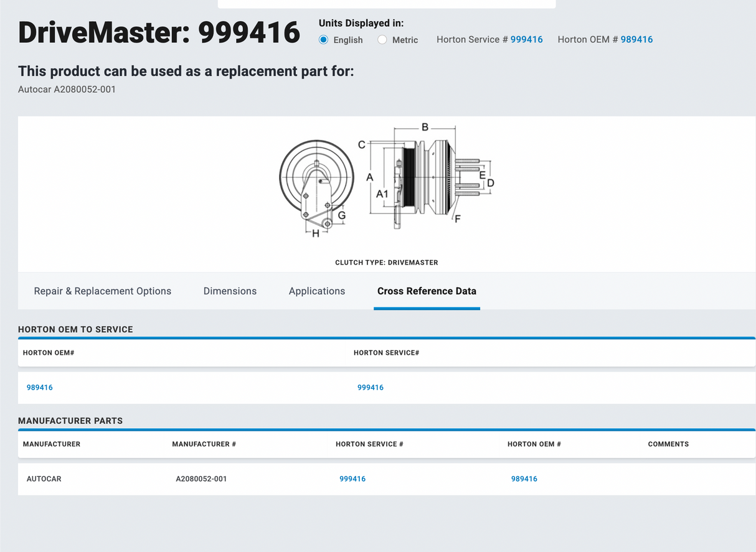Select the Cross Reference Data tab
756x552 pixels.
point(427,291)
